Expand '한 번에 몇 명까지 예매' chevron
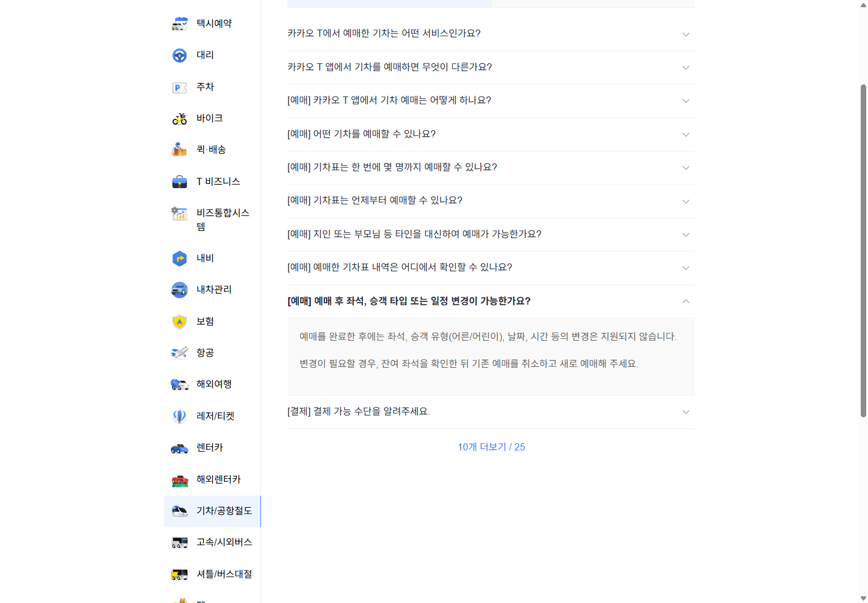868x603 pixels. click(x=686, y=168)
